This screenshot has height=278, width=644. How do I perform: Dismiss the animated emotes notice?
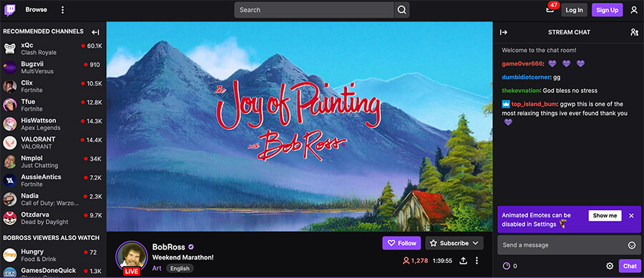click(632, 216)
